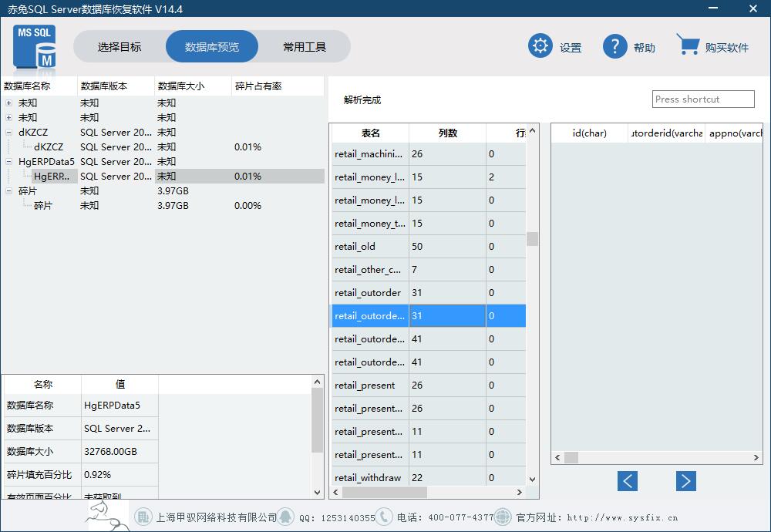The image size is (771, 532).
Task: Click the 数据库名称 tree column header
Action: pos(39,86)
